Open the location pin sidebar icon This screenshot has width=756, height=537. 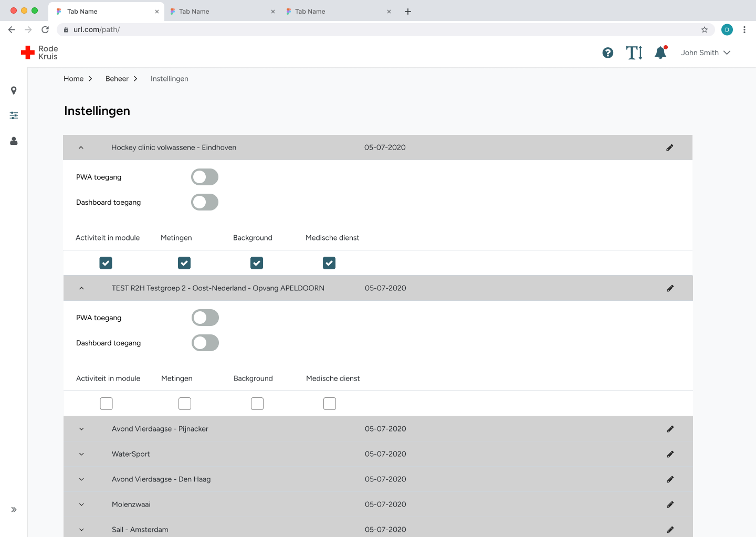(14, 91)
